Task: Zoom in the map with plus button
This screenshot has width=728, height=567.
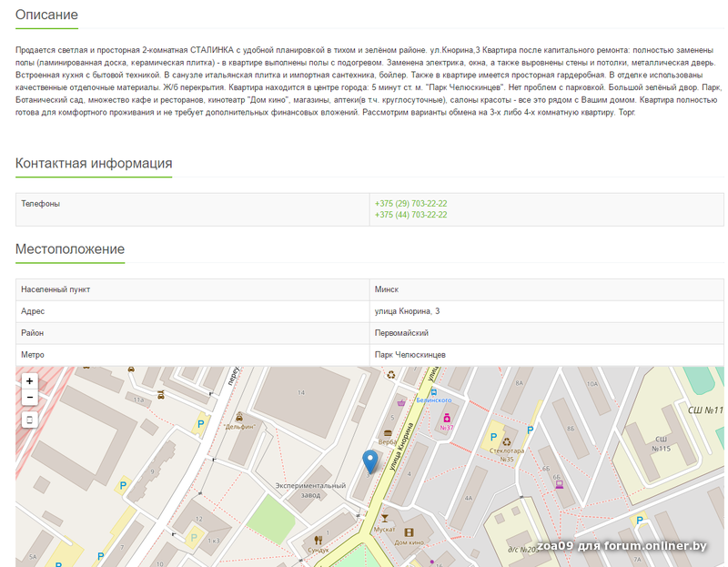Action: coord(30,381)
